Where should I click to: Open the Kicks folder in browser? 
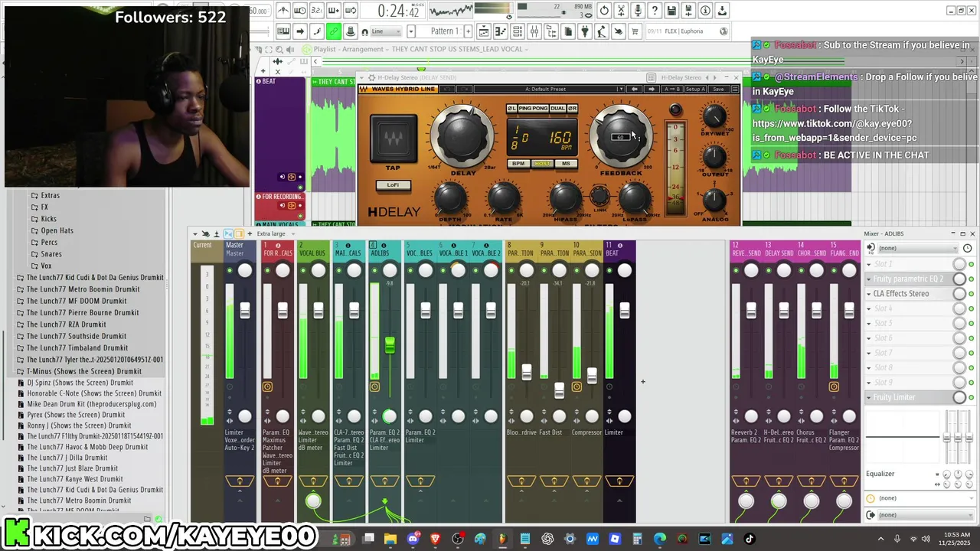click(49, 219)
